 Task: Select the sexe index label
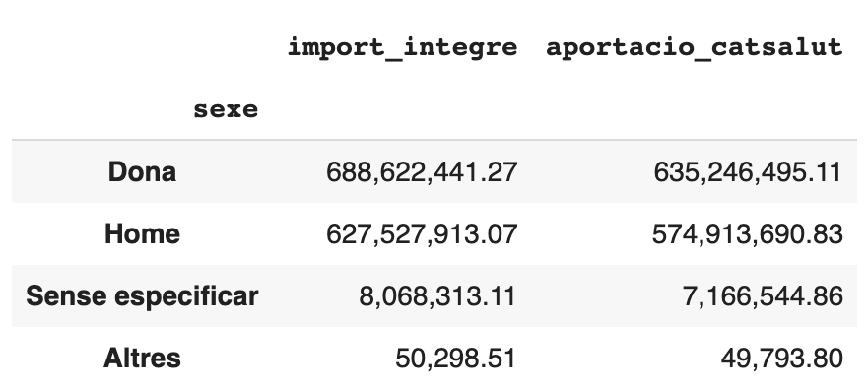[226, 109]
